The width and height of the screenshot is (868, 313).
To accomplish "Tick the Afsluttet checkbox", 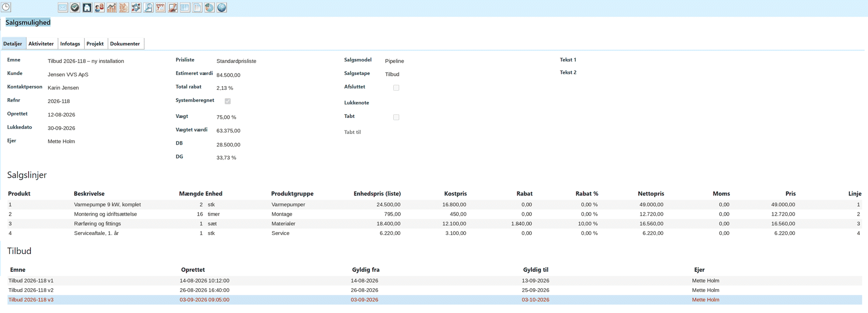I will click(396, 87).
